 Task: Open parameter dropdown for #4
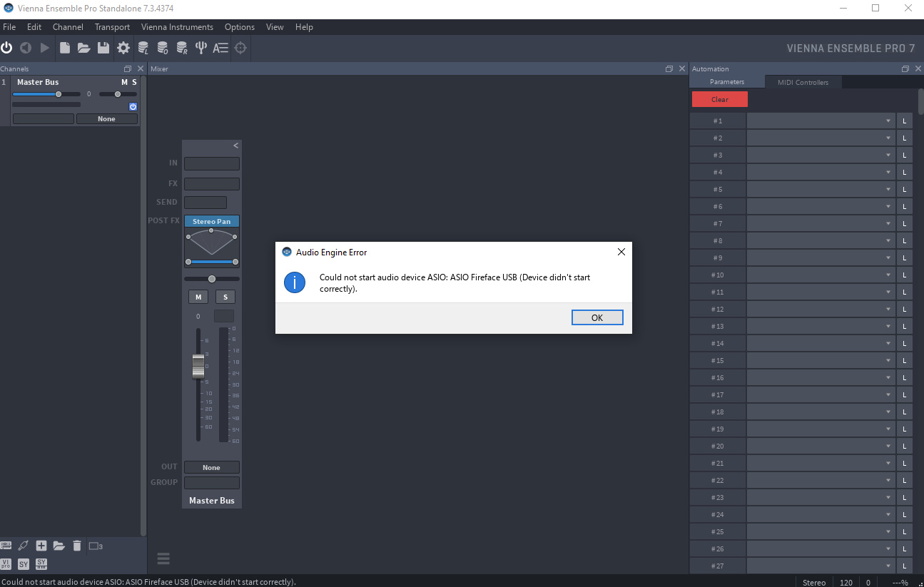[x=821, y=172]
